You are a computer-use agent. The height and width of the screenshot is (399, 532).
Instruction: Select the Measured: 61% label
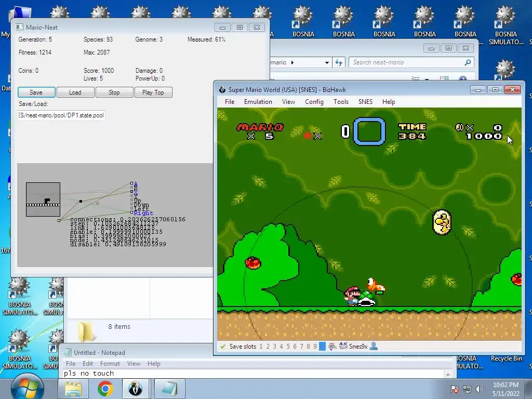(206, 39)
